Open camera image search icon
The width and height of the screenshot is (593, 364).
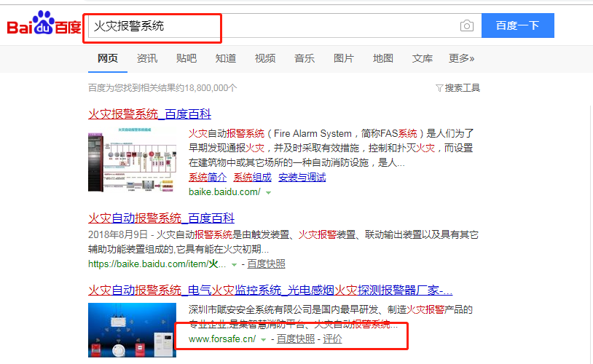tap(467, 25)
